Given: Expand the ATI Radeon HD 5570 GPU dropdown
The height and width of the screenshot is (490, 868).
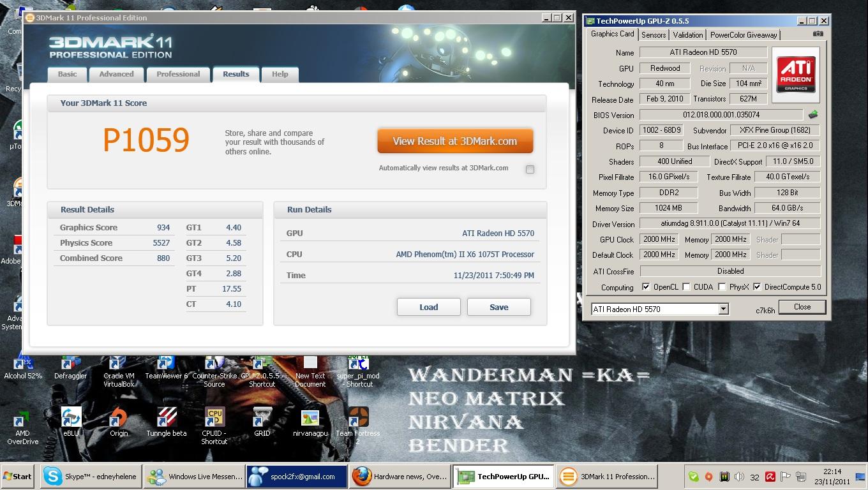Looking at the screenshot, I should [x=723, y=309].
